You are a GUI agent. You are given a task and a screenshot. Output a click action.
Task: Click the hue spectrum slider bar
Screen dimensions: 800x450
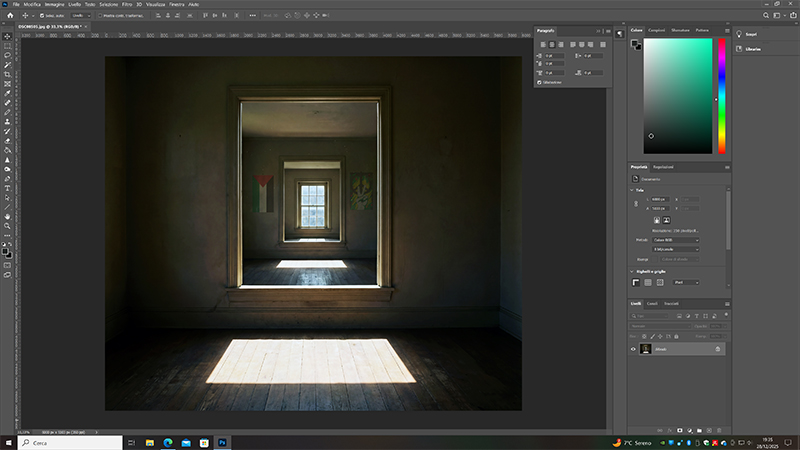(x=722, y=96)
